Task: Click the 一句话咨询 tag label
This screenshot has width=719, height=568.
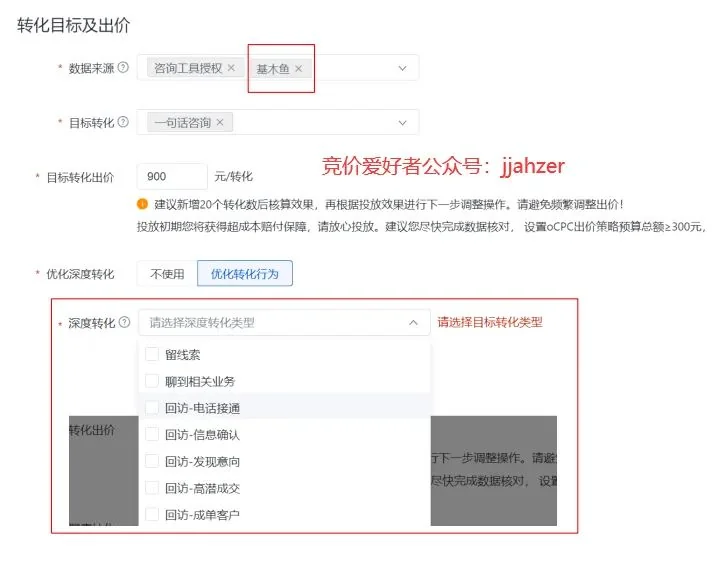Action: tap(183, 122)
